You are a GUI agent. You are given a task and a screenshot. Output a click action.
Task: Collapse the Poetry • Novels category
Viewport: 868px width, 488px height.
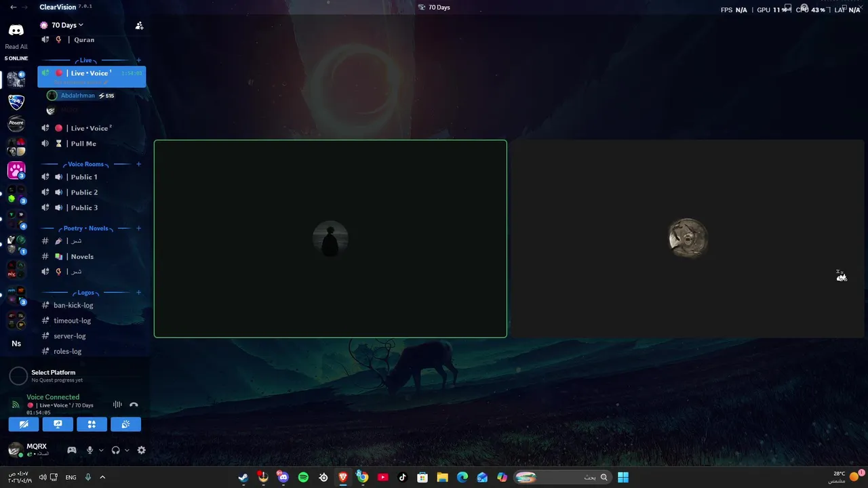(85, 228)
